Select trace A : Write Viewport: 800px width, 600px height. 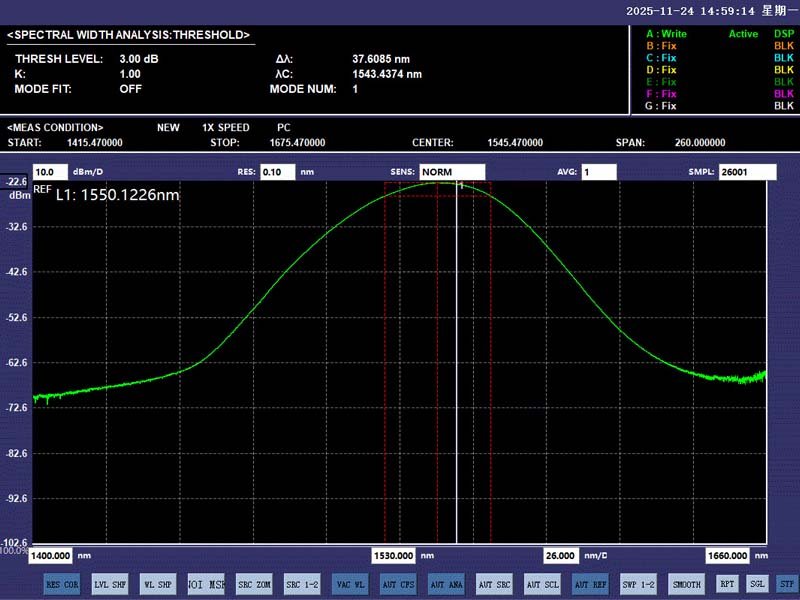tap(666, 34)
